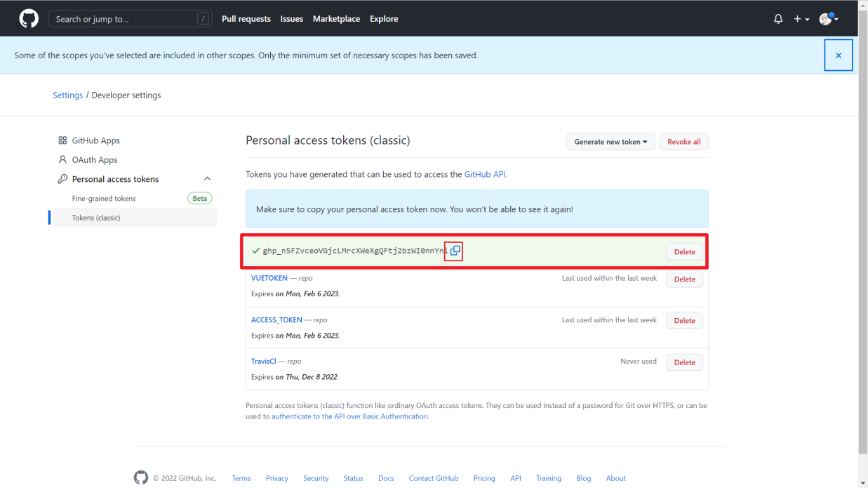Screen dimensions: 868x488
Task: Open the Training footer link
Action: click(x=549, y=478)
